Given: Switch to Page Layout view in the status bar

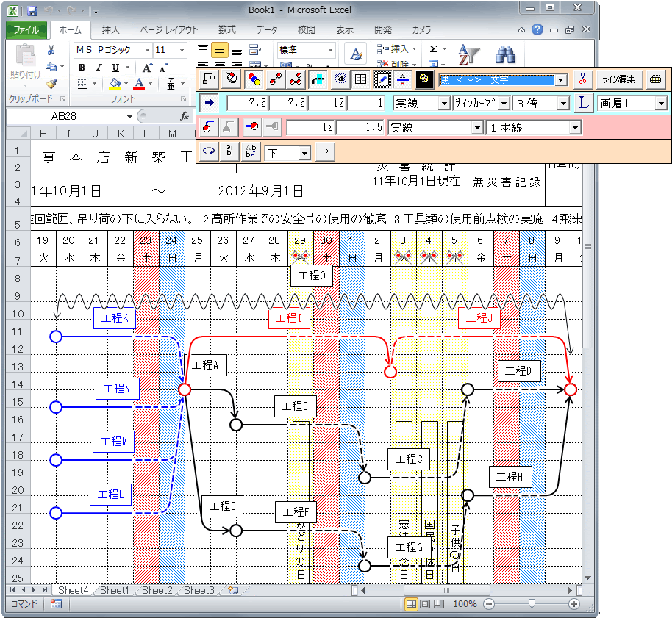Looking at the screenshot, I should (x=425, y=604).
